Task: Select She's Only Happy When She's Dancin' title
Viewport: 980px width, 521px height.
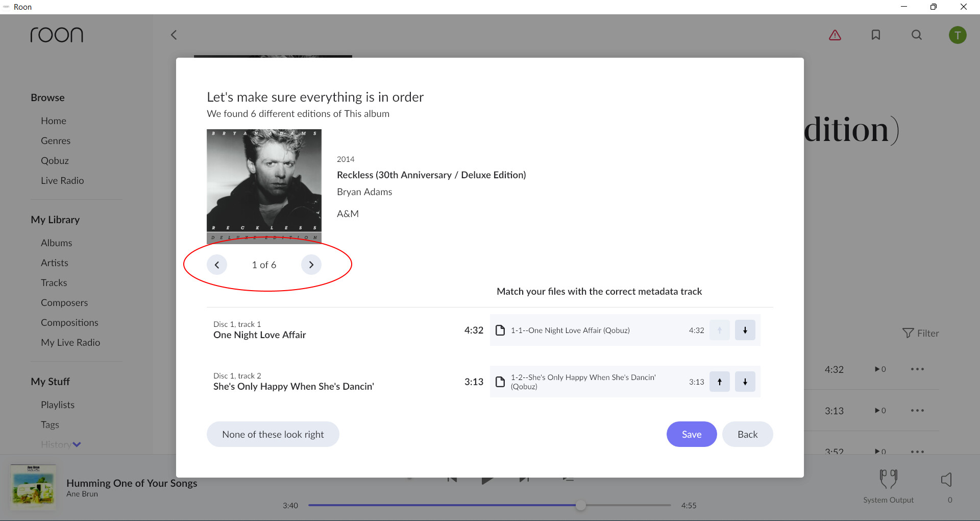Action: pos(293,387)
